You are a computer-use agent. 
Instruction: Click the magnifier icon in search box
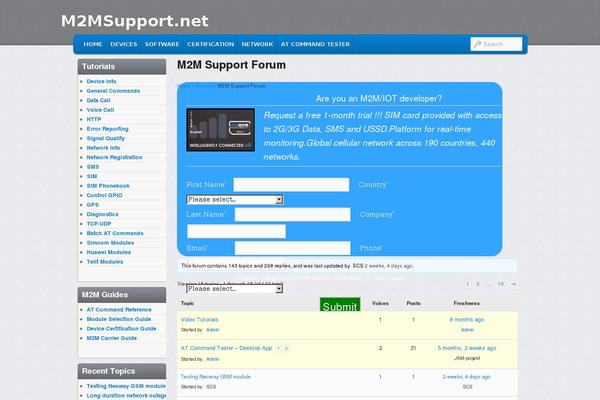[x=477, y=44]
